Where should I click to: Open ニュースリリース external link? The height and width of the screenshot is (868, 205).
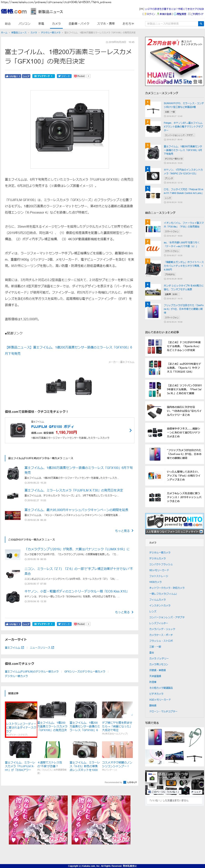tap(42, 647)
